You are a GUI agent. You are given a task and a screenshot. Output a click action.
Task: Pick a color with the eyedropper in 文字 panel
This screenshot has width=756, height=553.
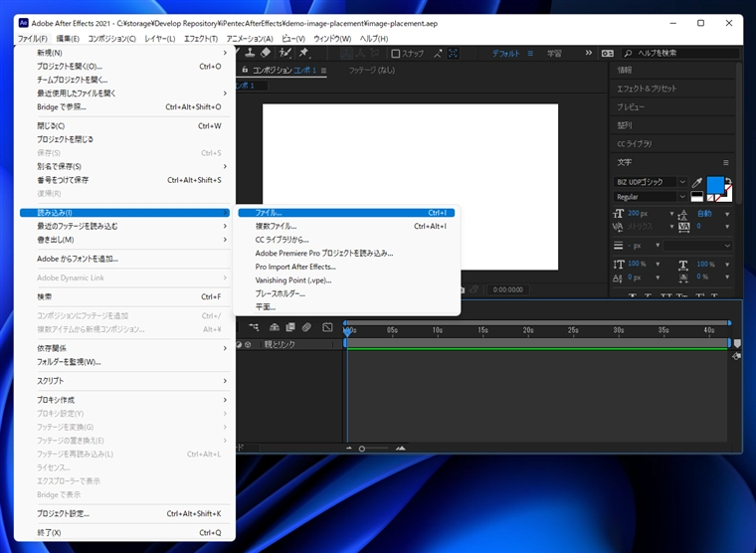tap(696, 182)
